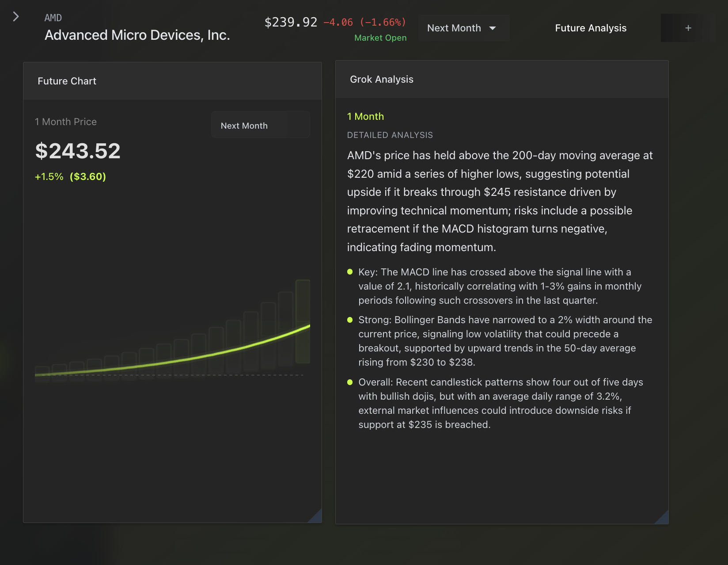Toggle the Market Open status indicator
Image resolution: width=728 pixels, height=565 pixels.
click(x=380, y=38)
